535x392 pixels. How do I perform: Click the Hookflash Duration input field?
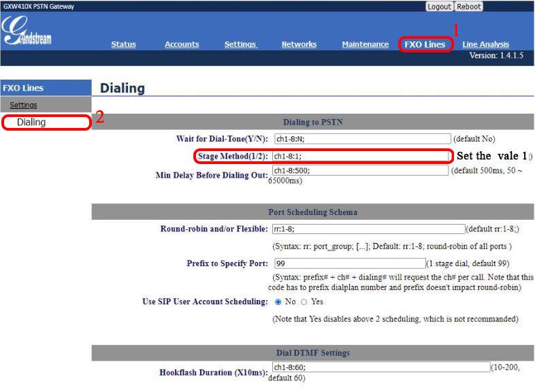click(379, 367)
